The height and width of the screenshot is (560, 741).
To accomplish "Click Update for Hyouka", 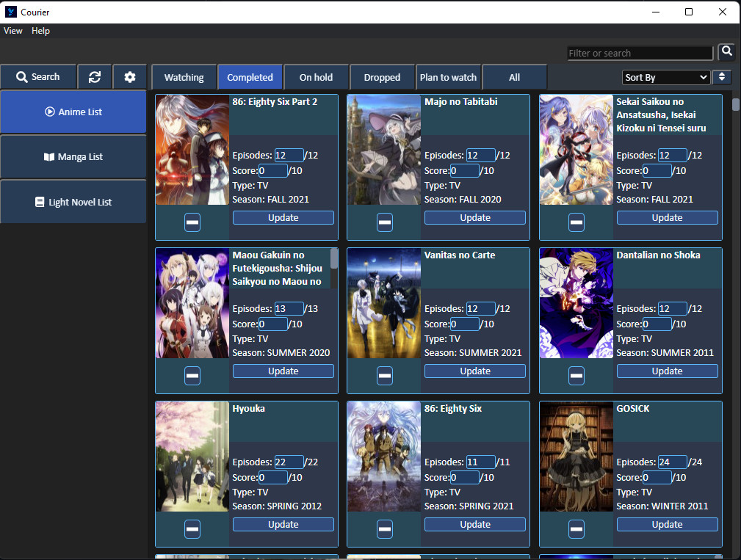I will click(x=283, y=525).
